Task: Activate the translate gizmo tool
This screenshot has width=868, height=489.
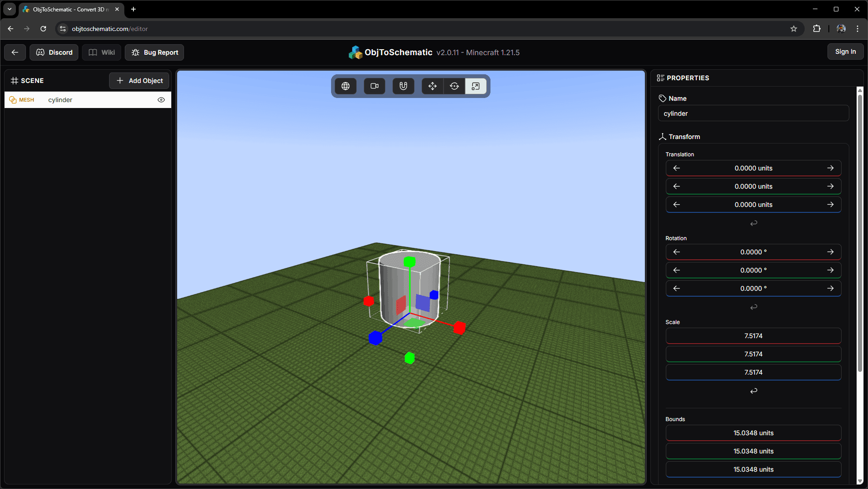Action: coord(432,86)
